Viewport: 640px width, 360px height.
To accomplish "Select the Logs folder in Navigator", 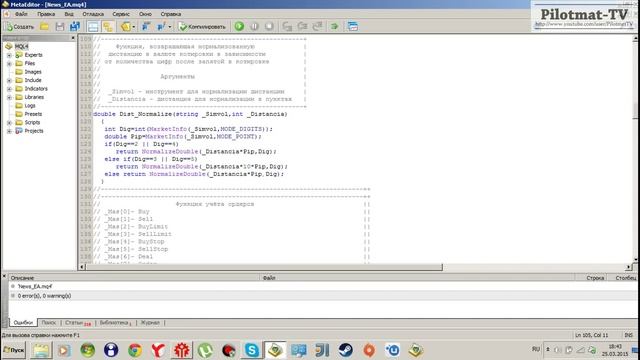I will click(x=30, y=106).
